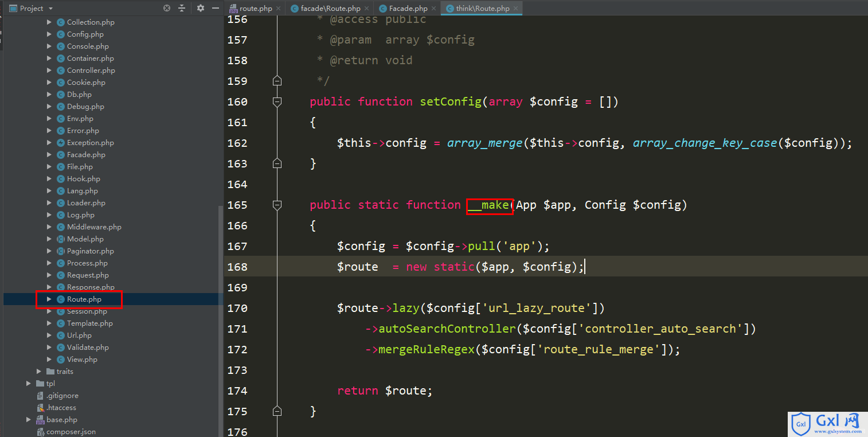Click the base.php file icon
Image resolution: width=868 pixels, height=437 pixels.
40,420
